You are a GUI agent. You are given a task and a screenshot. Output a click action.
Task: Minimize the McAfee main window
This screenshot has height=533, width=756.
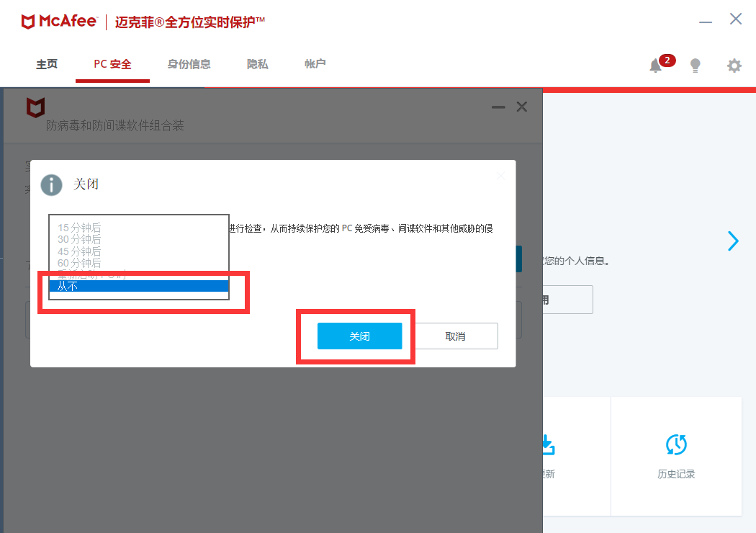tap(706, 22)
